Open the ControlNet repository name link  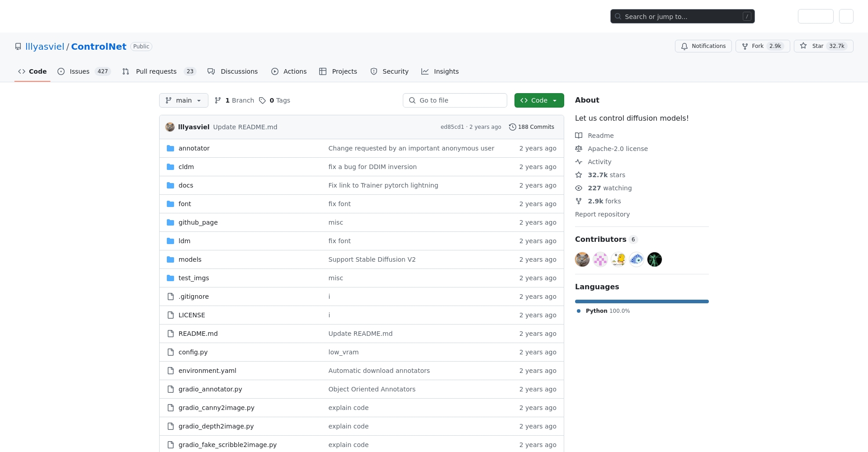click(99, 47)
